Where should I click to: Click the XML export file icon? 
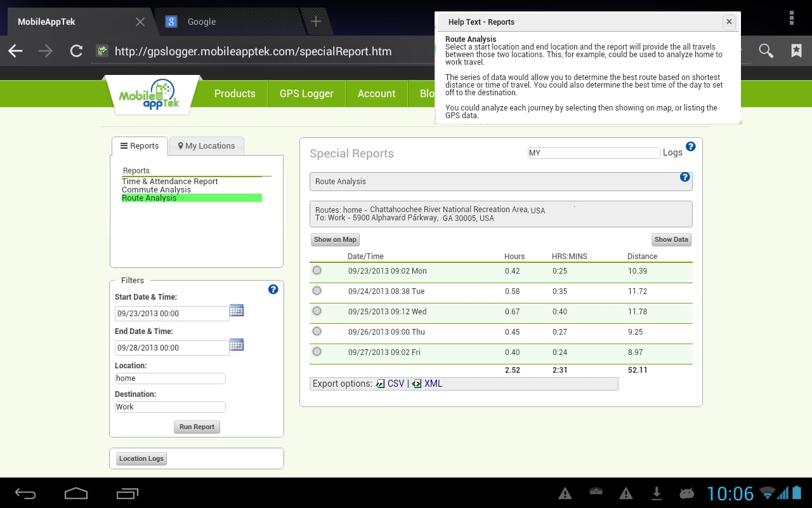(417, 384)
